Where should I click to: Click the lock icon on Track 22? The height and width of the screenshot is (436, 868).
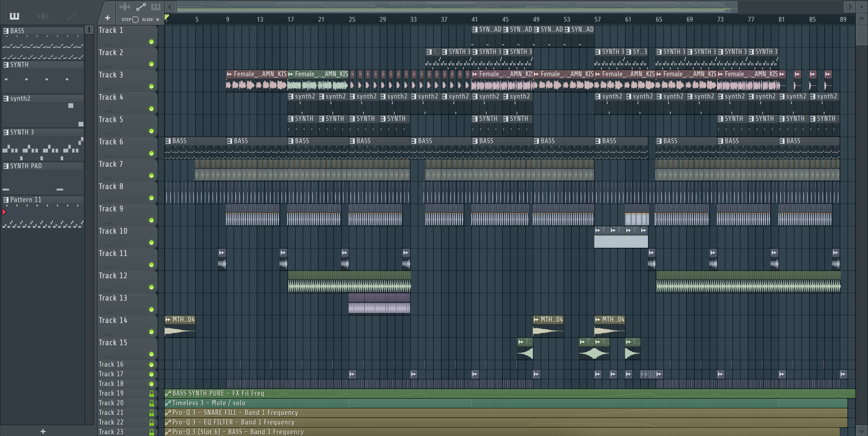coord(152,422)
